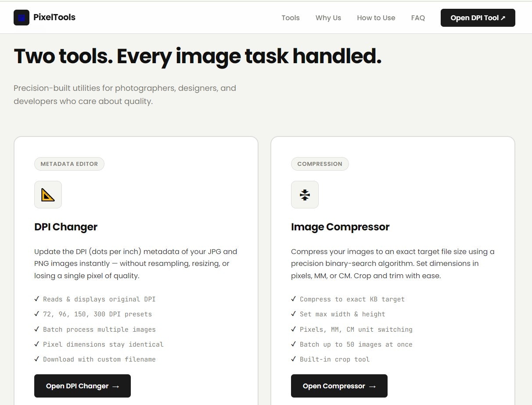The image size is (532, 405).
Task: Click the Built-in crop tool feature item
Action: pos(334,359)
